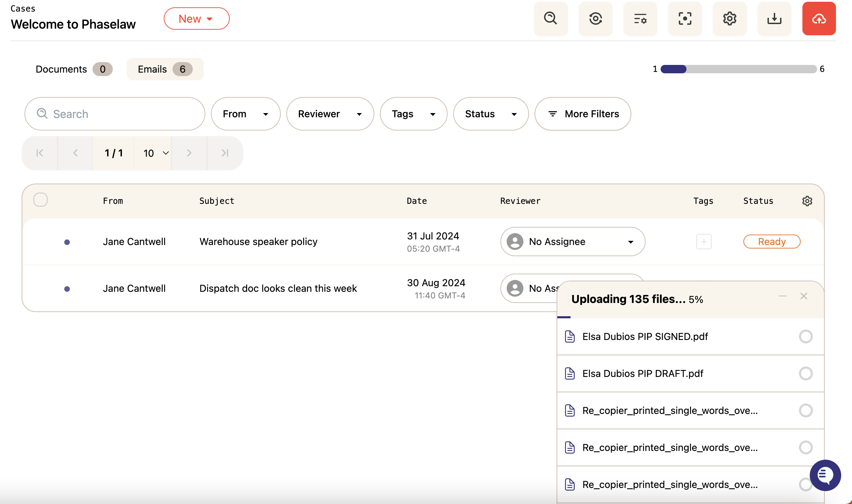Open the No Assignee dropdown for Warehouse speaker policy
The height and width of the screenshot is (504, 852).
pyautogui.click(x=573, y=242)
